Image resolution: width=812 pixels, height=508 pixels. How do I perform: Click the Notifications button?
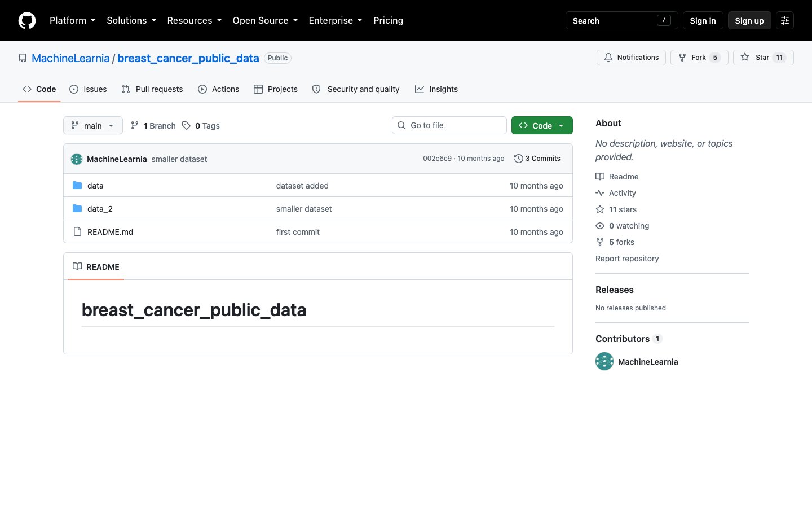coord(632,58)
